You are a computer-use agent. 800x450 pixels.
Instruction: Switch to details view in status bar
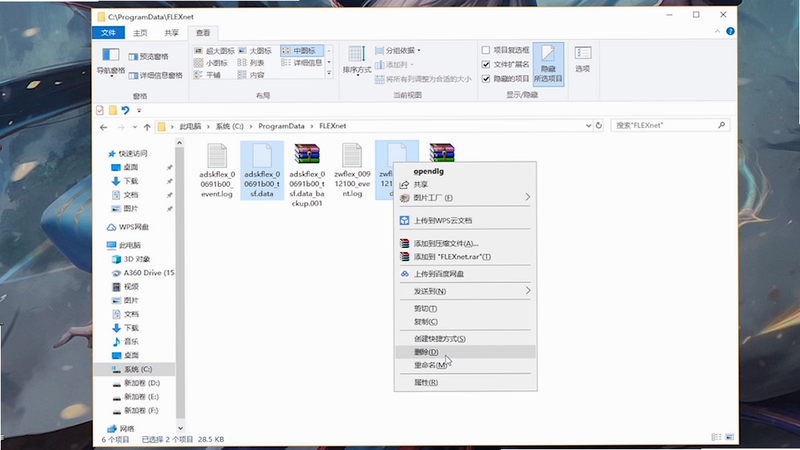coord(716,437)
